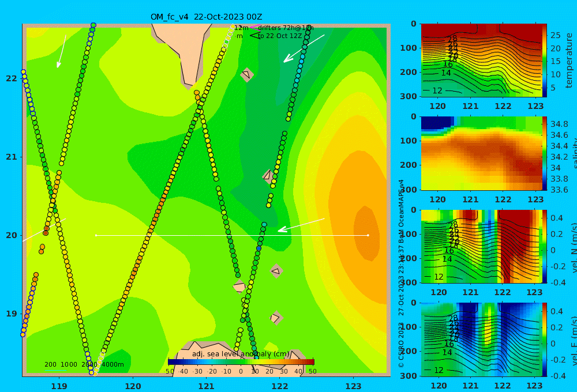The width and height of the screenshot is (577, 392).
Task: Click the 'adj. sea level anomaly (cm)' label
Action: click(x=241, y=354)
